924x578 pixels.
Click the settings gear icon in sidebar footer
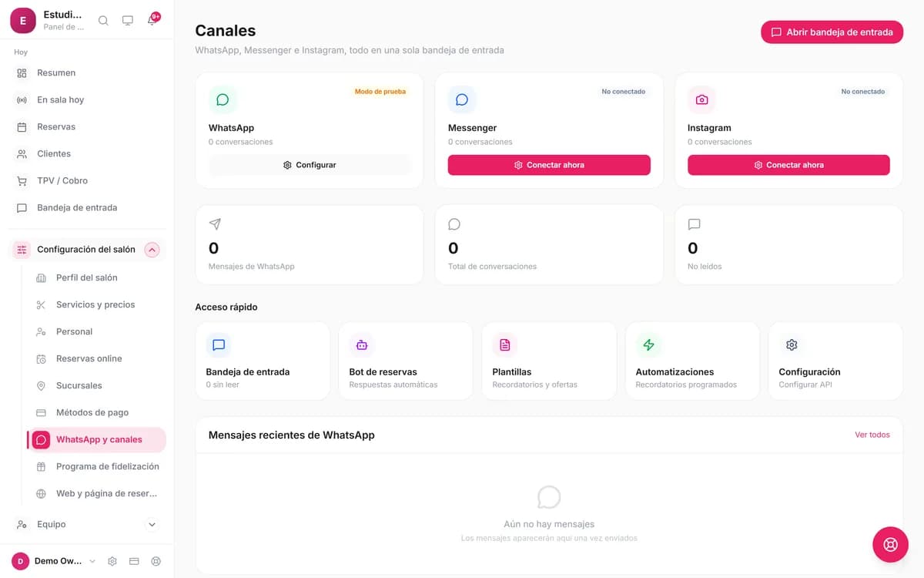112,561
